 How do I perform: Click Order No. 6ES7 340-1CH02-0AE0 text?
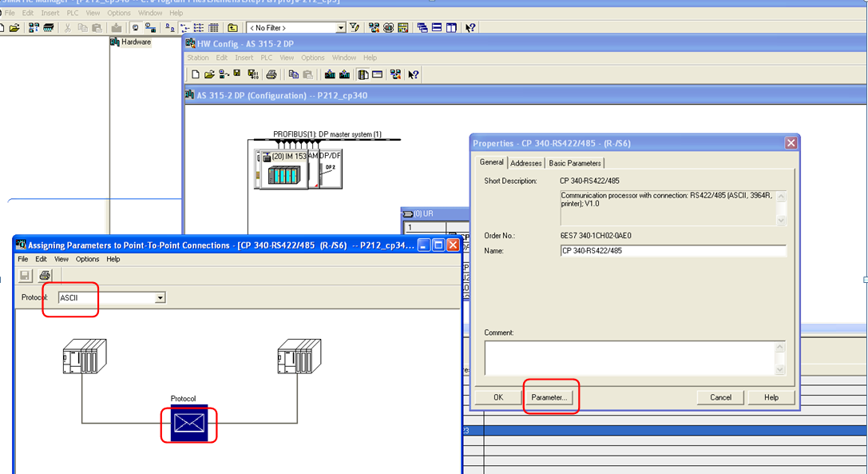click(596, 236)
